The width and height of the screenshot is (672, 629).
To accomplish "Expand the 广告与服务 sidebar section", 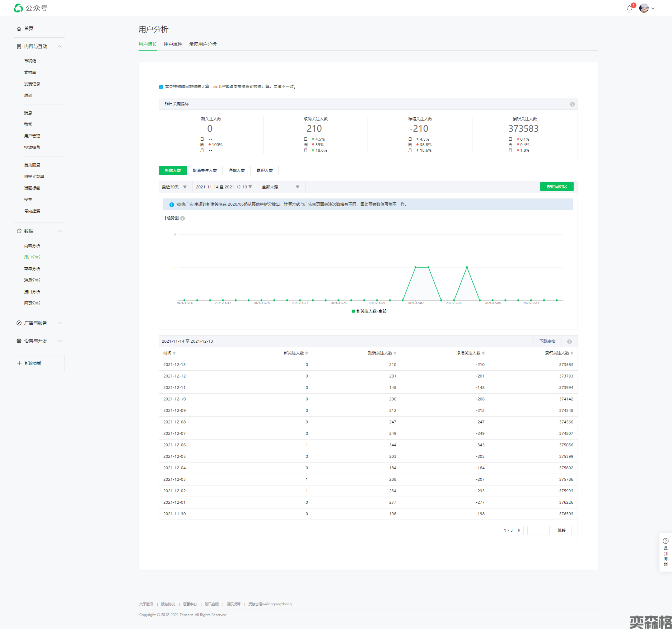I will pyautogui.click(x=39, y=323).
